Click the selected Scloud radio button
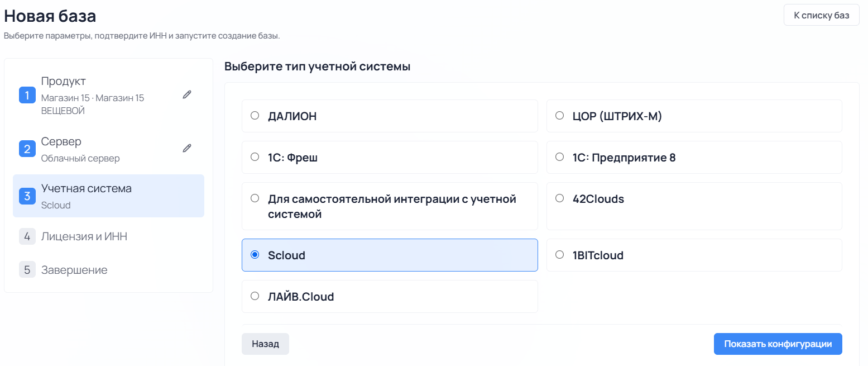 click(x=255, y=255)
